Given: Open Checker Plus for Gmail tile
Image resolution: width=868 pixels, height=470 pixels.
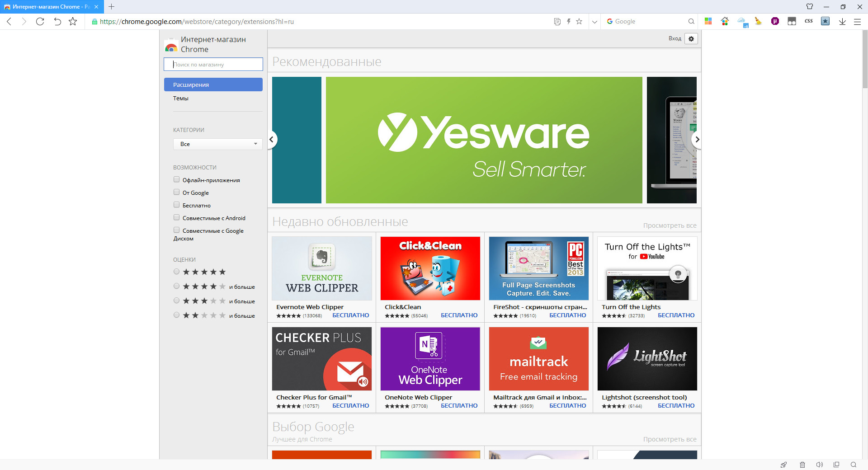Looking at the screenshot, I should pos(322,367).
